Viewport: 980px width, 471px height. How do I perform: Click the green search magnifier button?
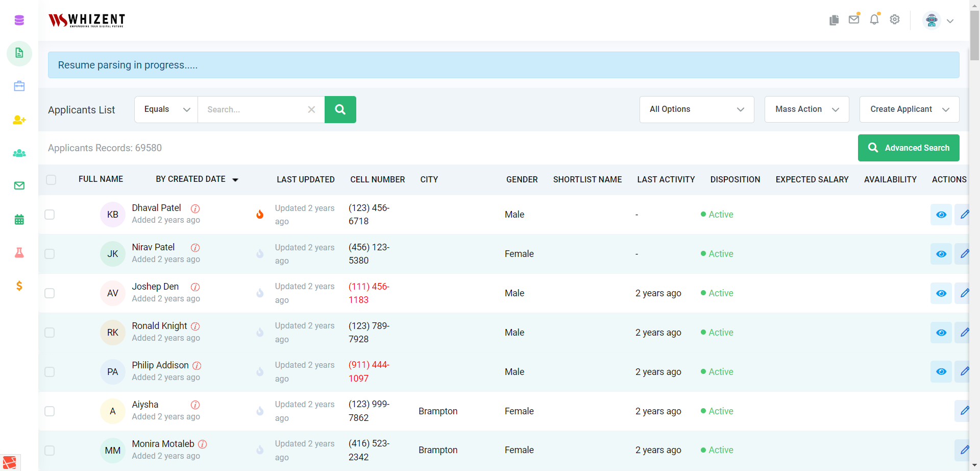pyautogui.click(x=340, y=109)
